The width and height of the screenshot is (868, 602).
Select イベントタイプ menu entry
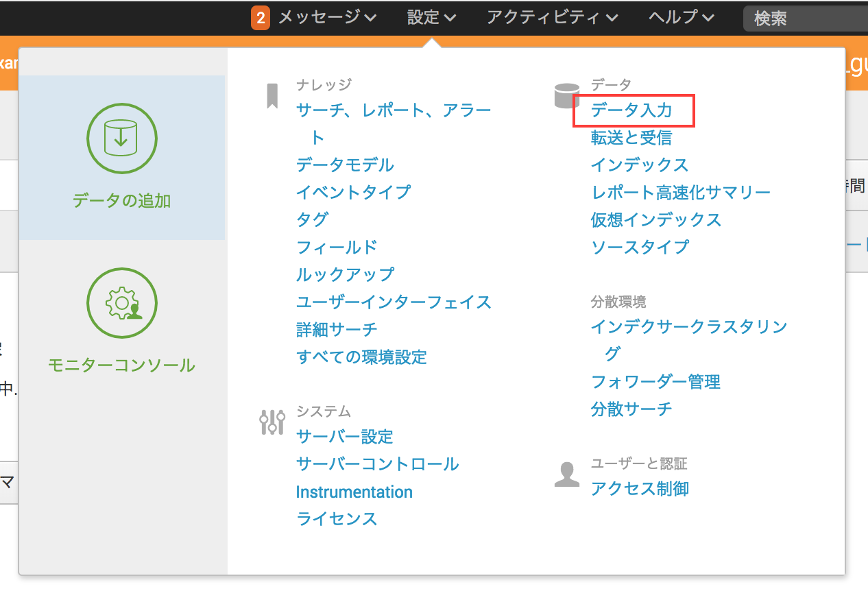tap(353, 193)
